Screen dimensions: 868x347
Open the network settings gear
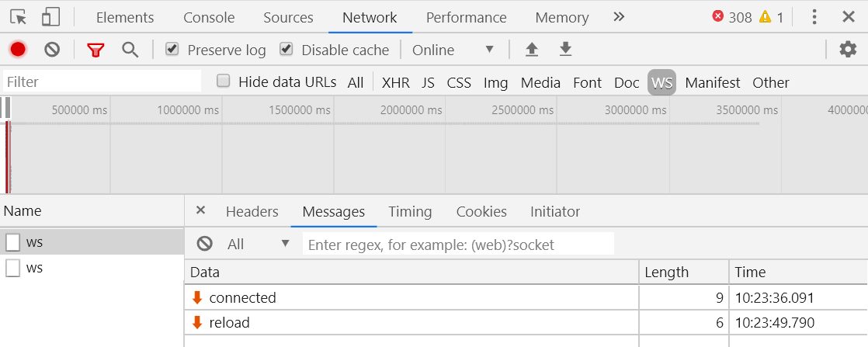tap(848, 50)
